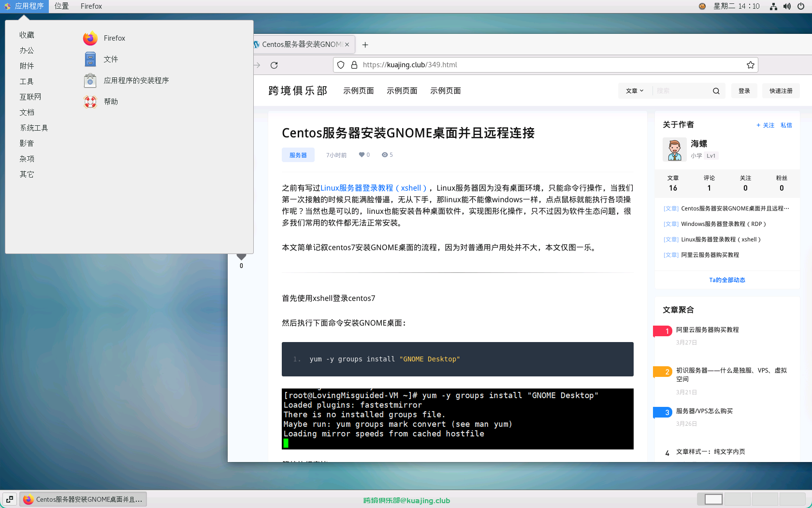Screen dimensions: 812x508
Task: Click the shield tracking protection icon
Action: [x=341, y=65]
